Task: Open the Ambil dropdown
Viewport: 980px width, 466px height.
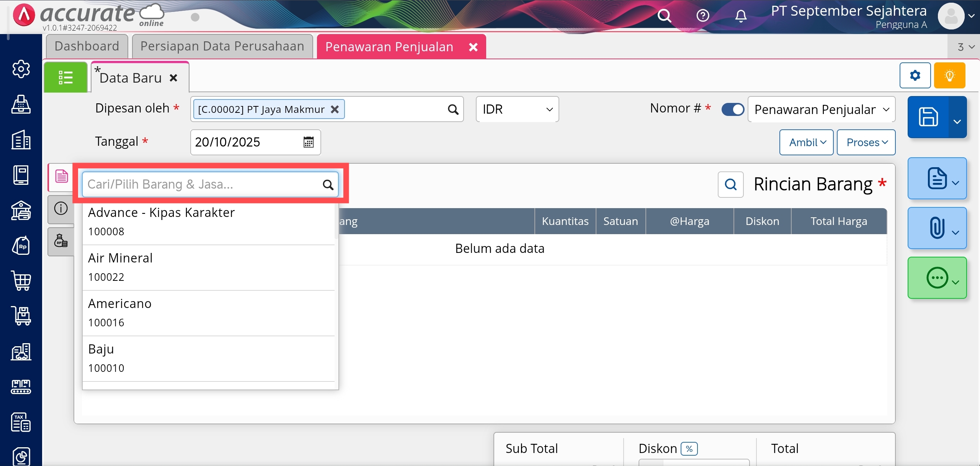Action: coord(806,142)
